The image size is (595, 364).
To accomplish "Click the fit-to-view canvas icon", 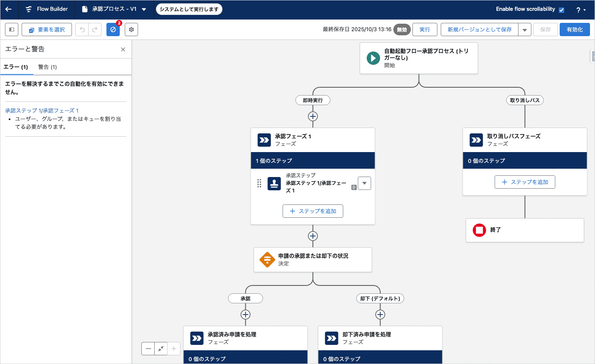I will (161, 349).
